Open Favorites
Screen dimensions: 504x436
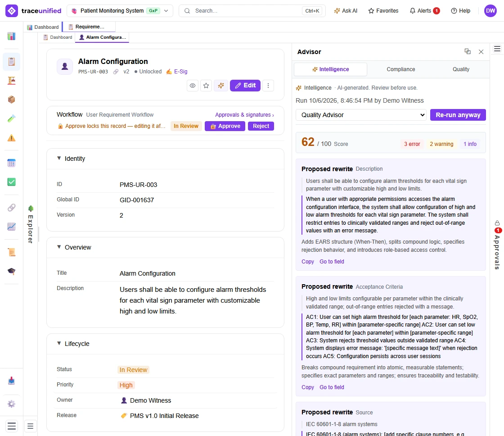pyautogui.click(x=383, y=11)
